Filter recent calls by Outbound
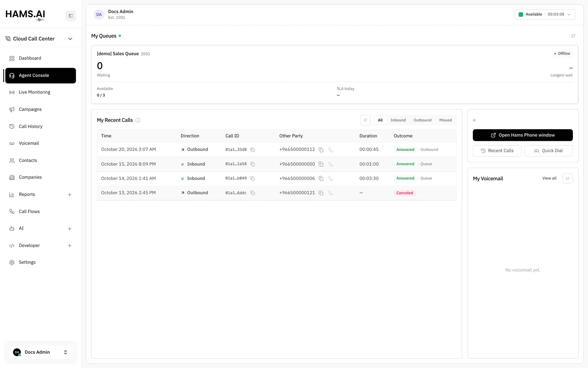588x368 pixels. click(422, 120)
